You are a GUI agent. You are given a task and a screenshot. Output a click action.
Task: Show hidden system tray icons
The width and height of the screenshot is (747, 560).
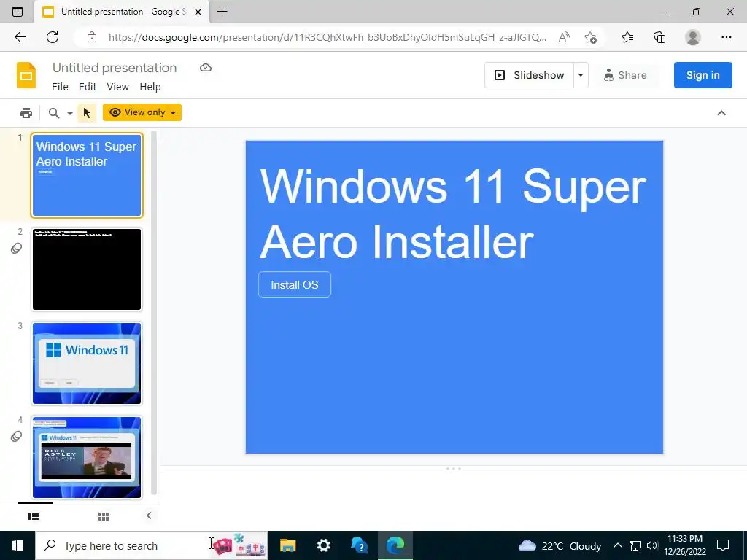coord(617,545)
